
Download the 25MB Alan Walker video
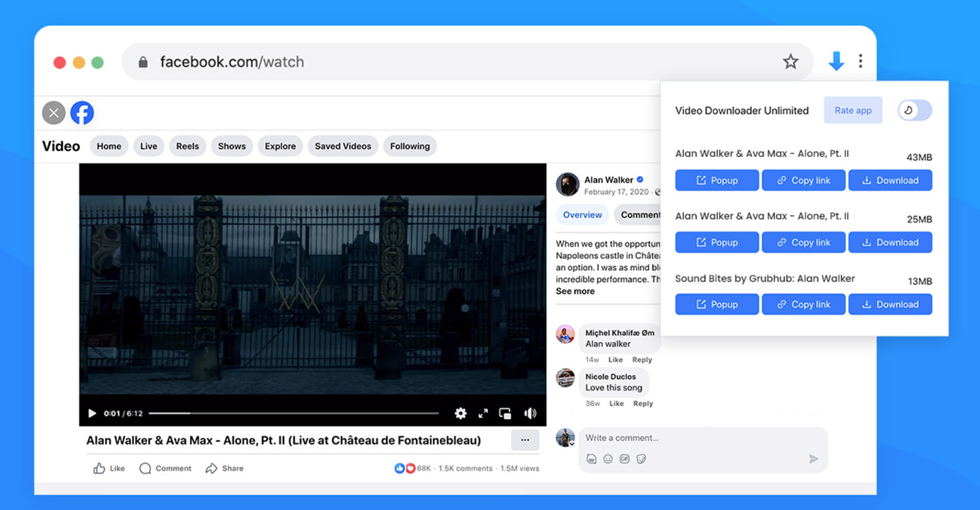[x=890, y=242]
